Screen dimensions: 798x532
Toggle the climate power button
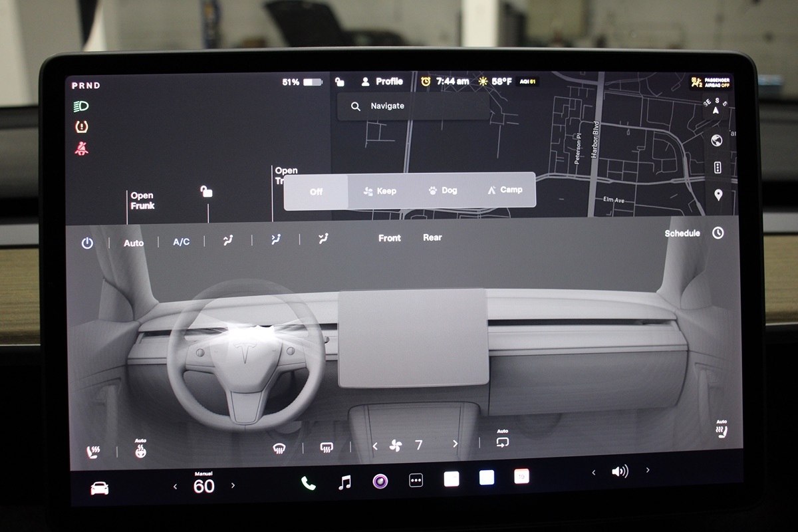click(87, 243)
